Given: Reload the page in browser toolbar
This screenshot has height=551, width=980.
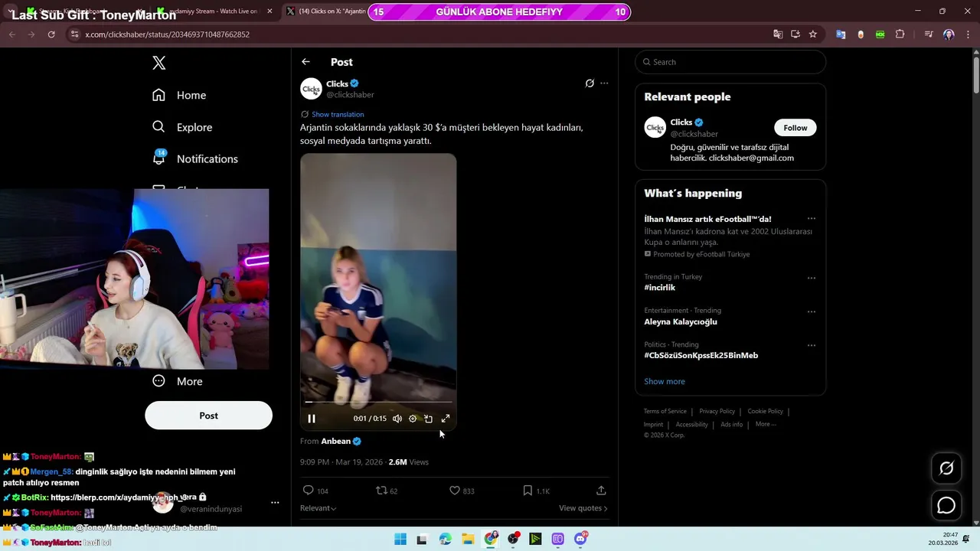Looking at the screenshot, I should pyautogui.click(x=51, y=34).
